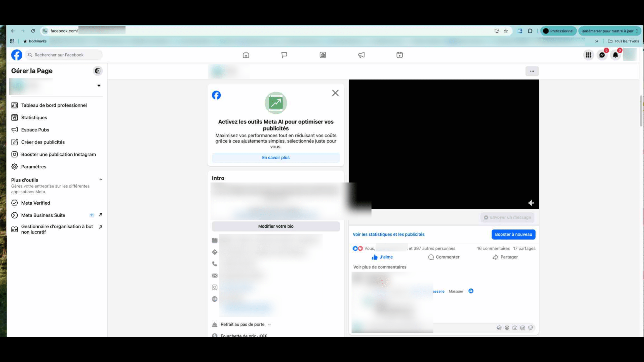Bookmark the page with the star icon

click(x=506, y=31)
